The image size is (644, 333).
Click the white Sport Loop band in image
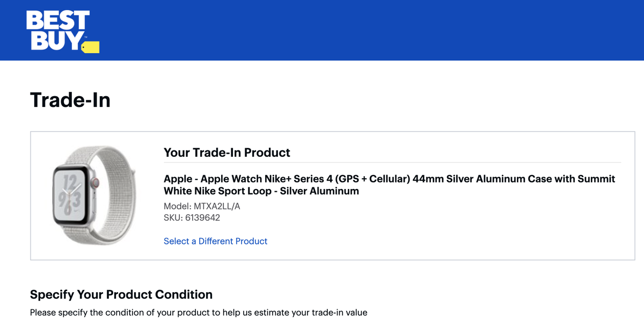(x=107, y=161)
